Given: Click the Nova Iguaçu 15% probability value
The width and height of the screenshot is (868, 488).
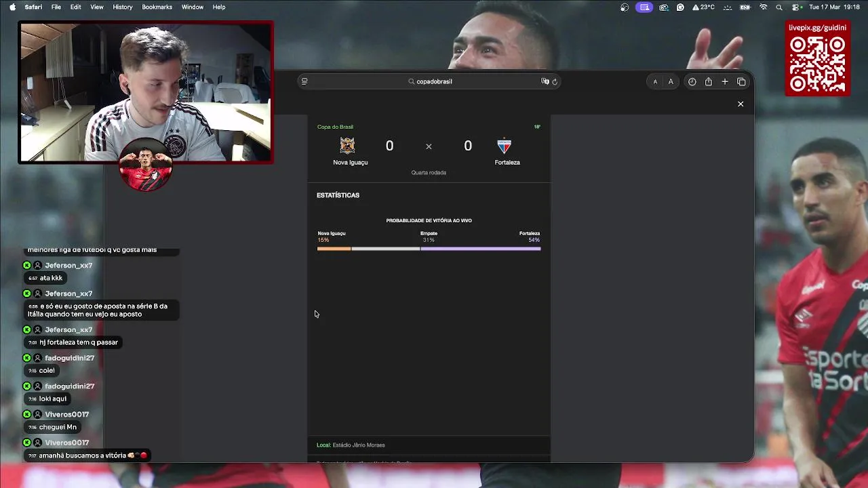Looking at the screenshot, I should point(323,240).
